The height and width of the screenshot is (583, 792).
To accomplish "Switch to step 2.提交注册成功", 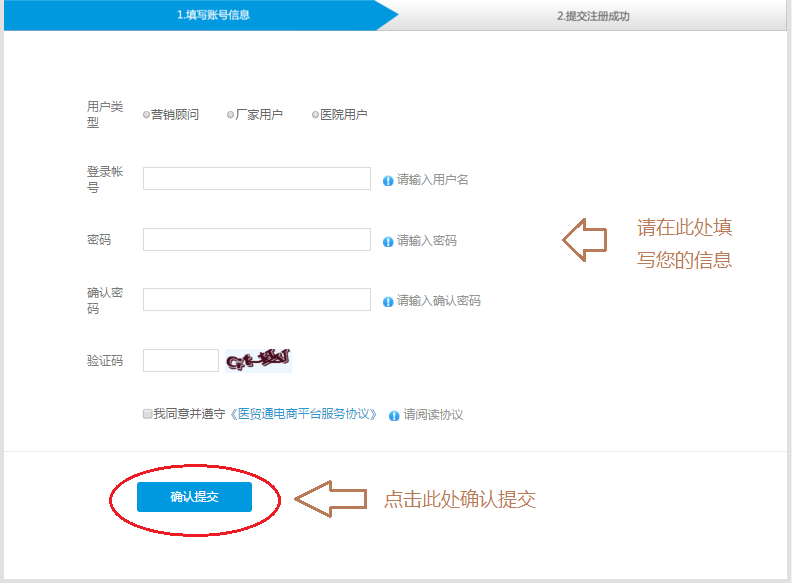I will point(593,16).
